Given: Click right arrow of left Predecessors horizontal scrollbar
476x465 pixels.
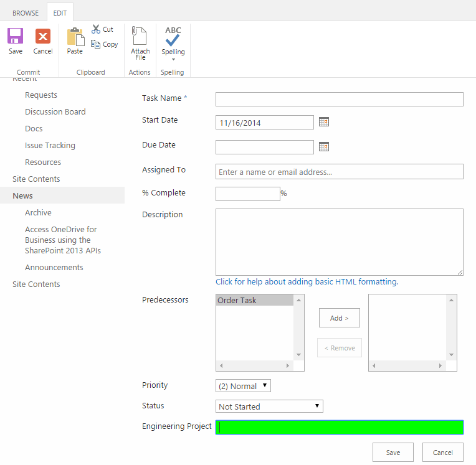Looking at the screenshot, I should [x=288, y=365].
